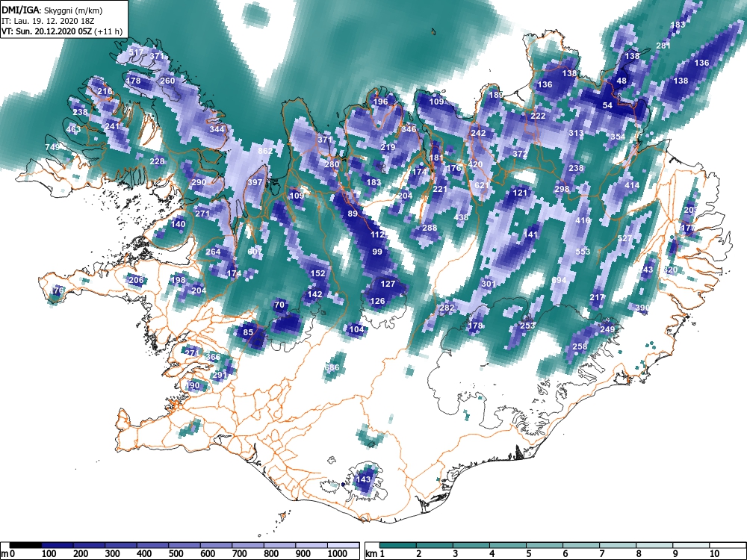Click visibility value 127 on the map
747x560 pixels.
coord(388,284)
